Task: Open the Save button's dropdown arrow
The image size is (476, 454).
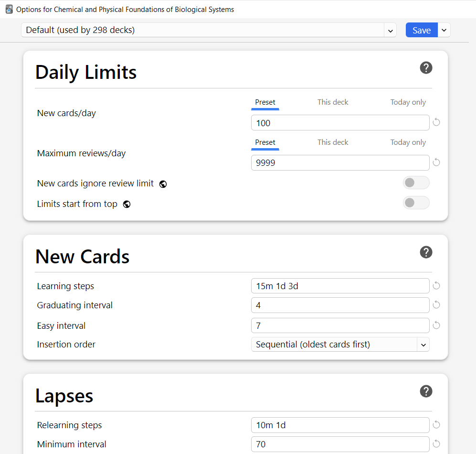Action: tap(444, 30)
